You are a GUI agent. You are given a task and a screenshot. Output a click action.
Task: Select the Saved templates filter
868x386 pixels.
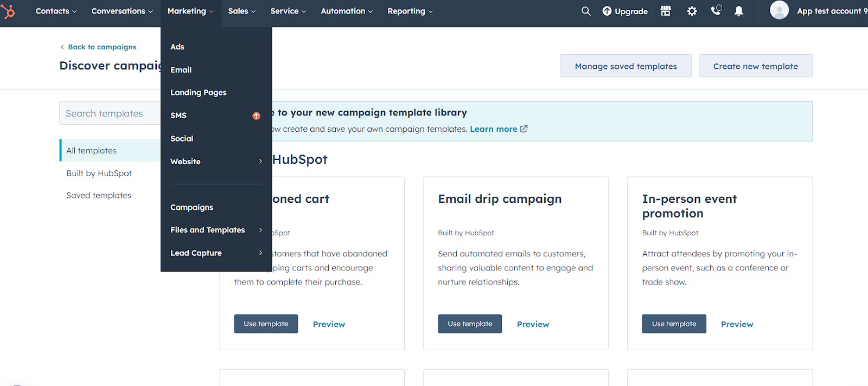[99, 196]
